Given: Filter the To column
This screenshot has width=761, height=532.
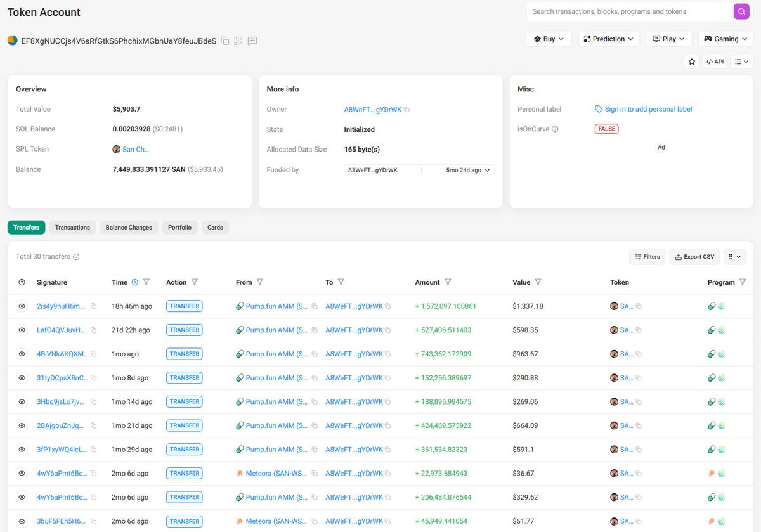Looking at the screenshot, I should point(341,282).
